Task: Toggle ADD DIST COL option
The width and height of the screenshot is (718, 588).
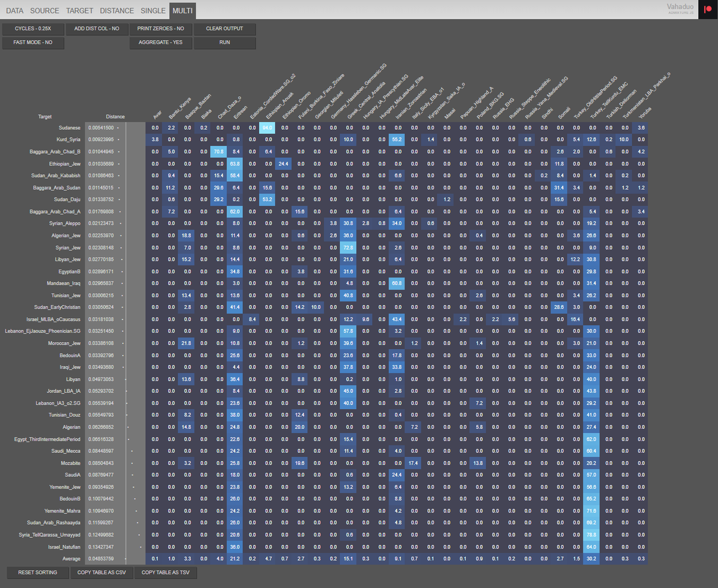Action: [97, 29]
